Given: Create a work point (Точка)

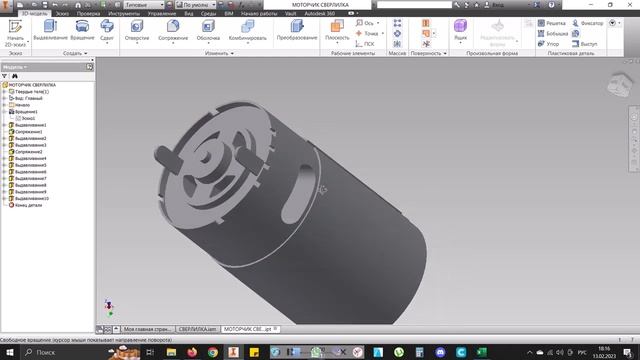Looking at the screenshot, I should (369, 33).
